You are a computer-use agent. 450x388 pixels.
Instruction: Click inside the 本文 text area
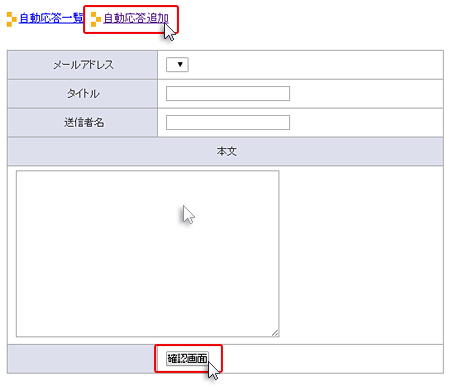(x=147, y=254)
